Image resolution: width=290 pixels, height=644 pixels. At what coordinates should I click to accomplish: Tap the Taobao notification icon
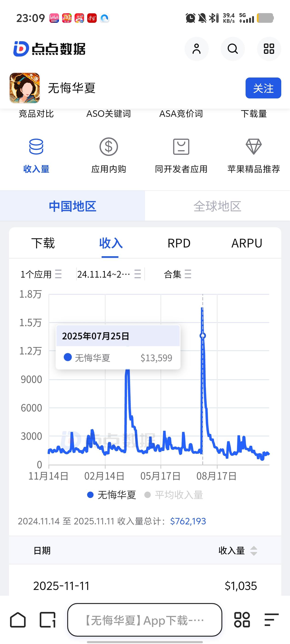pyautogui.click(x=67, y=18)
